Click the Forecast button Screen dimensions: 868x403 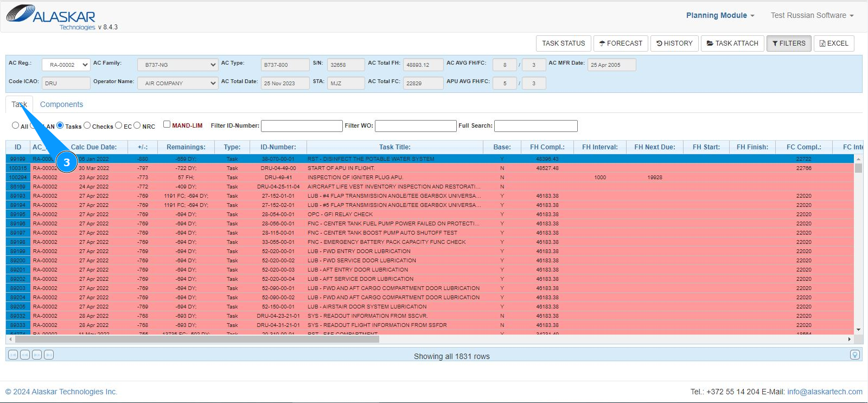621,43
